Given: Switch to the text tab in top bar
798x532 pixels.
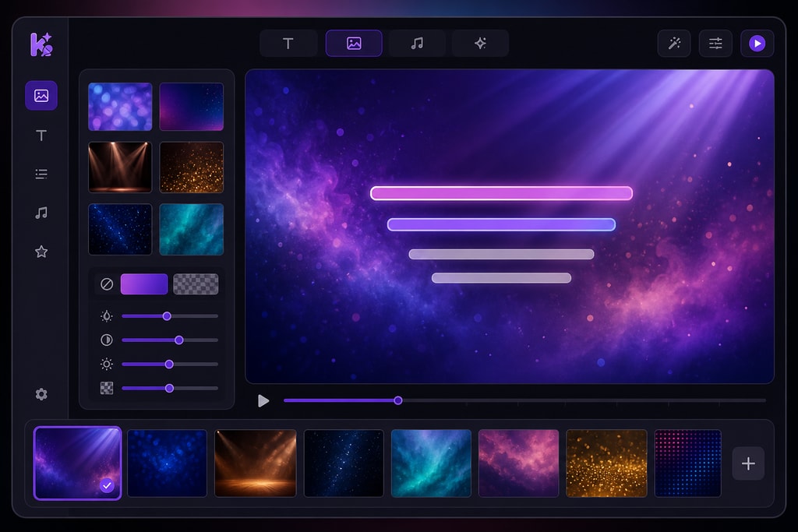Looking at the screenshot, I should [288, 44].
